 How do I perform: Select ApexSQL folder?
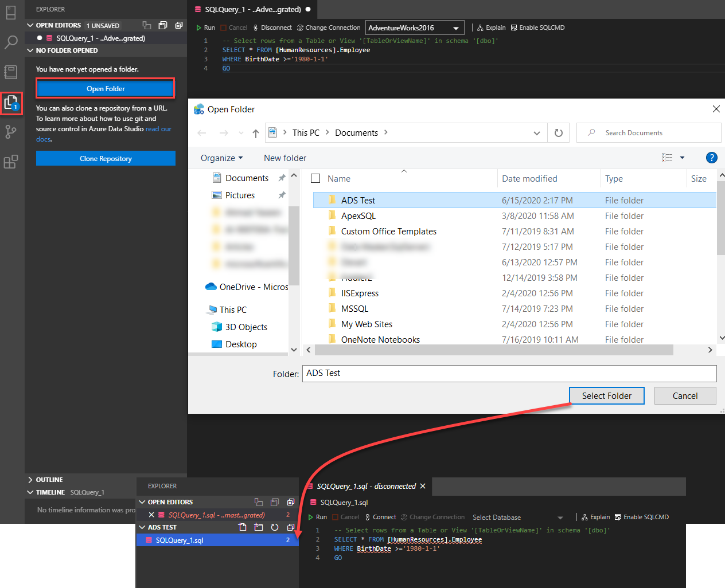(x=514, y=215)
